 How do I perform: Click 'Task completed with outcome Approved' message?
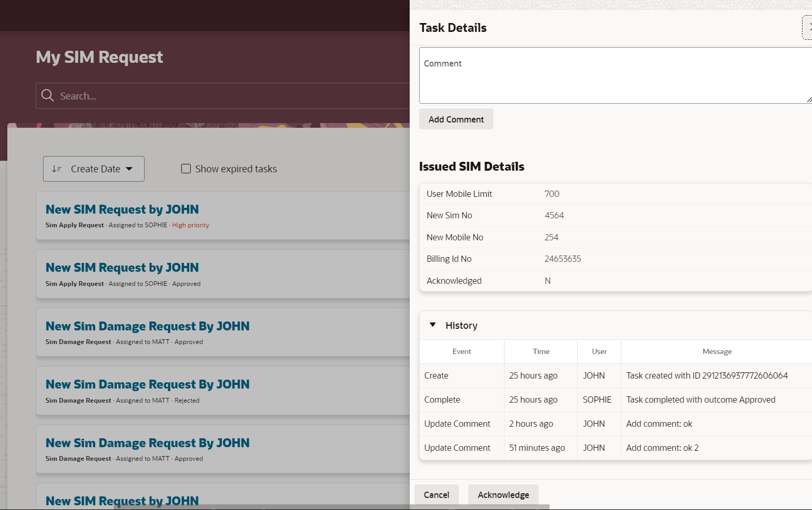click(700, 400)
